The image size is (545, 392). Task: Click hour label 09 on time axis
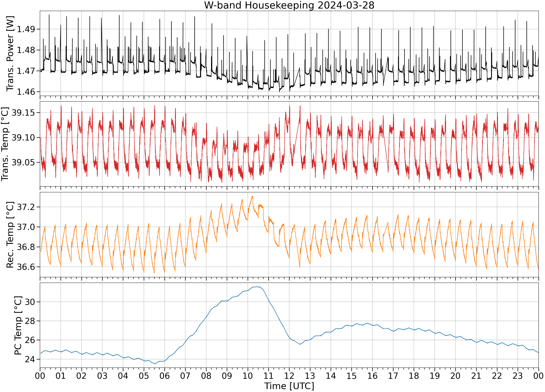(x=227, y=376)
